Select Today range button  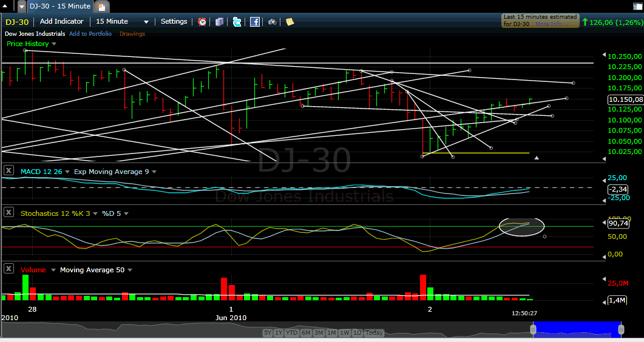coord(374,333)
